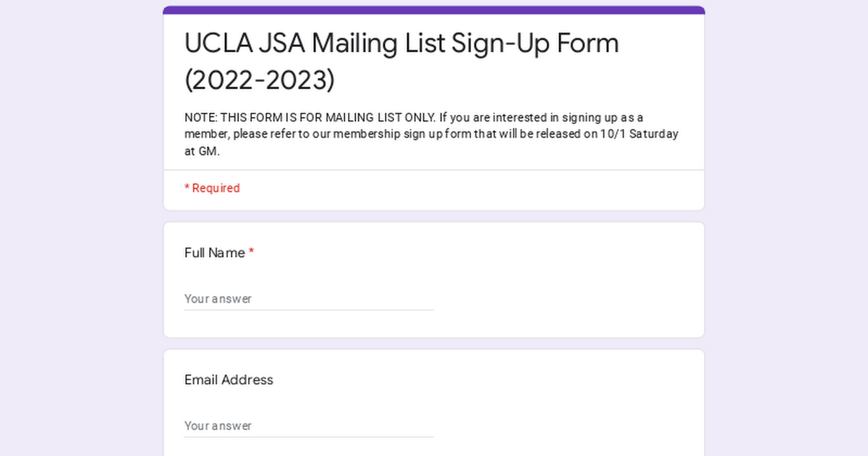Click the underline of the Email Address field
Screen dimensions: 868x456
coord(309,436)
